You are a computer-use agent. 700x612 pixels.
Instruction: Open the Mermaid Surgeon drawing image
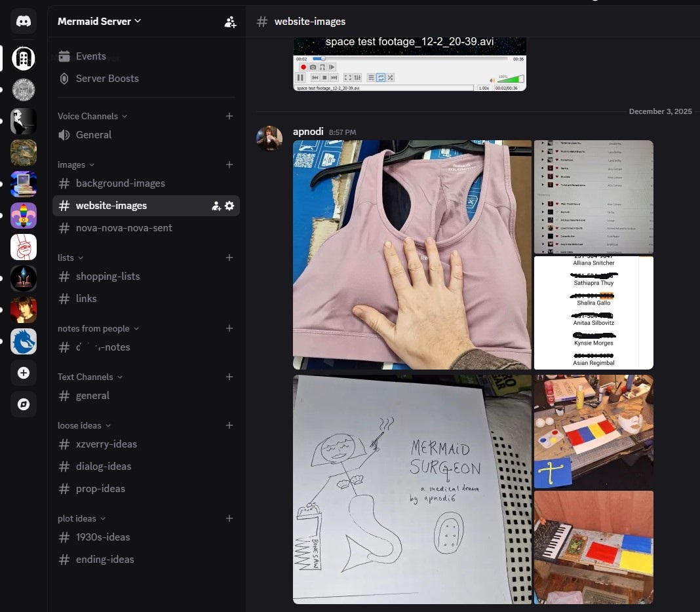(412, 489)
